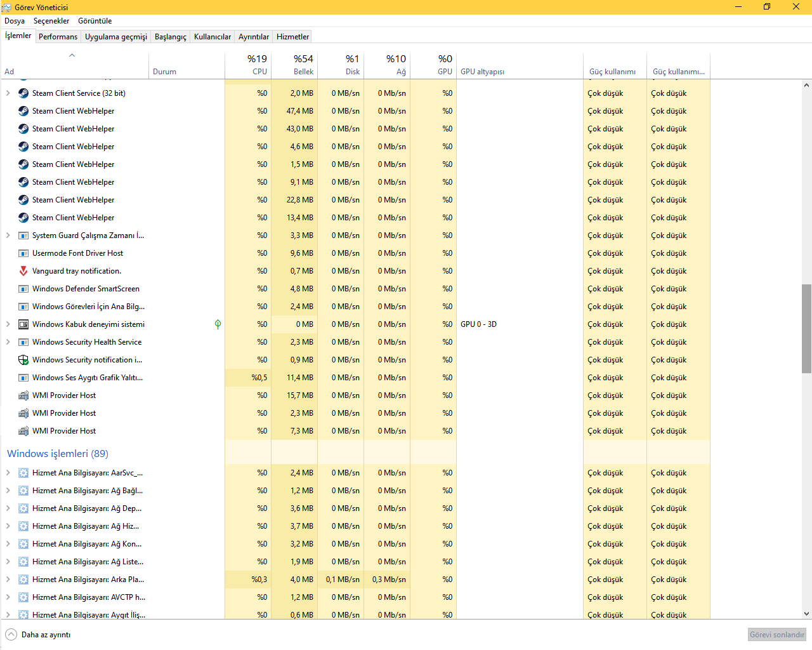Click the Daha az ayrıntı arrow icon
Viewport: 812px width, 650px height.
11,635
